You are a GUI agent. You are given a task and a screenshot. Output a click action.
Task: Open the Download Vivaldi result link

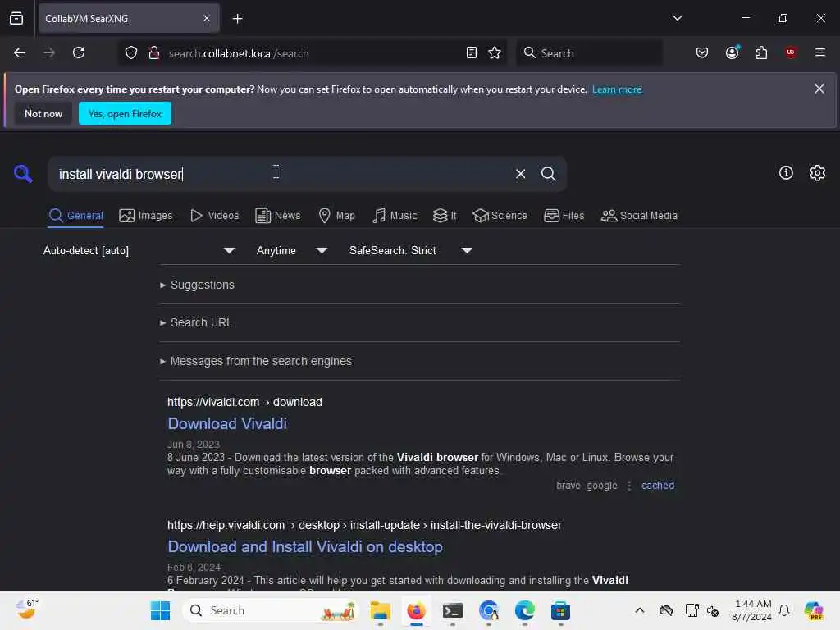coord(227,424)
